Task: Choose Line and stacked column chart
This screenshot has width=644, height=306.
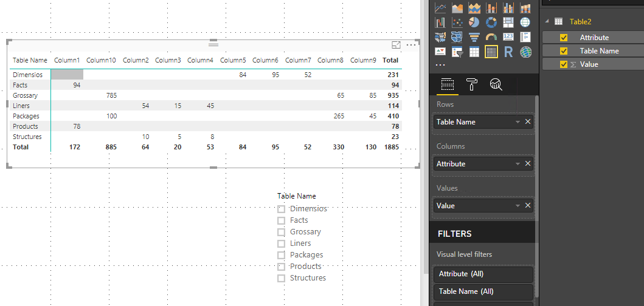Action: [x=491, y=8]
